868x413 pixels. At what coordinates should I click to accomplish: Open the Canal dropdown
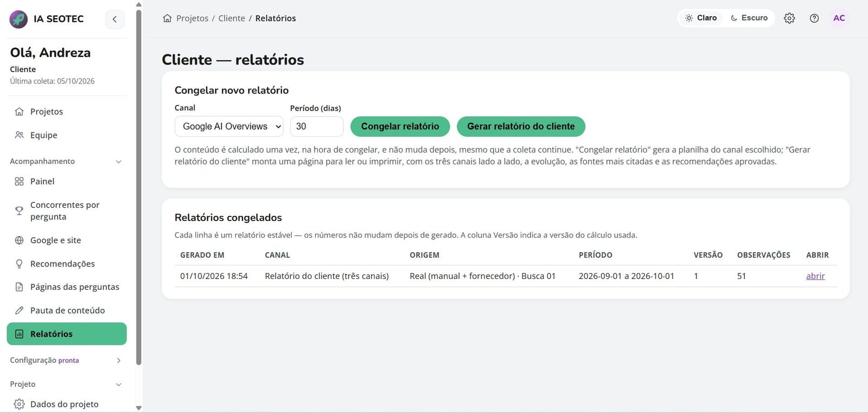(x=229, y=126)
